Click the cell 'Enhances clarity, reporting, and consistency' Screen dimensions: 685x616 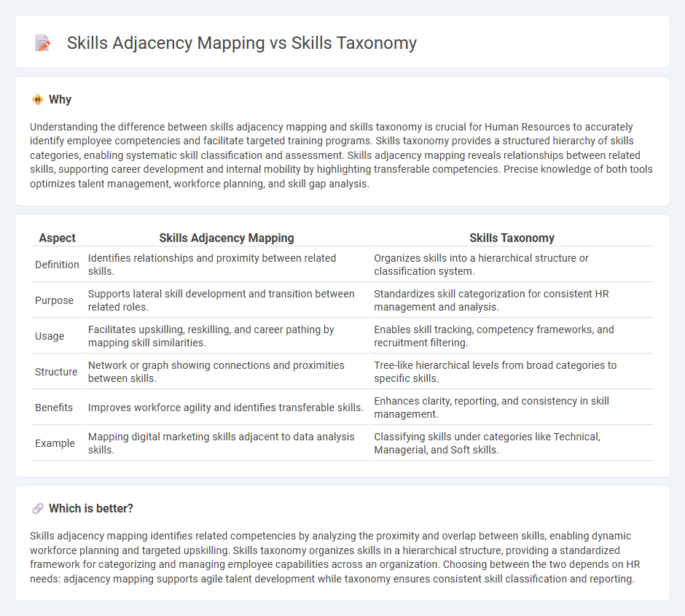click(512, 408)
